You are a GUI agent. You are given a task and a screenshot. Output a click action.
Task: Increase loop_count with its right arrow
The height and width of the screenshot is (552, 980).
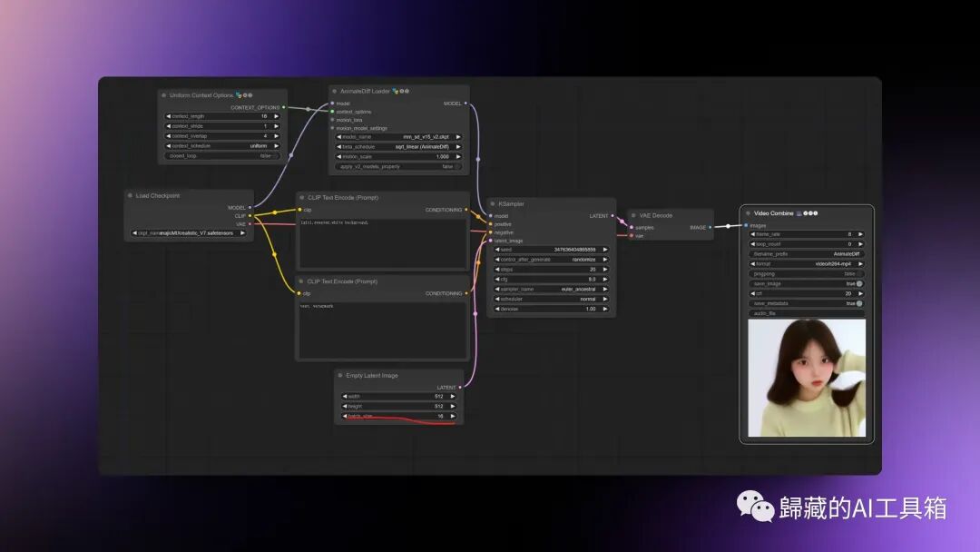point(860,244)
